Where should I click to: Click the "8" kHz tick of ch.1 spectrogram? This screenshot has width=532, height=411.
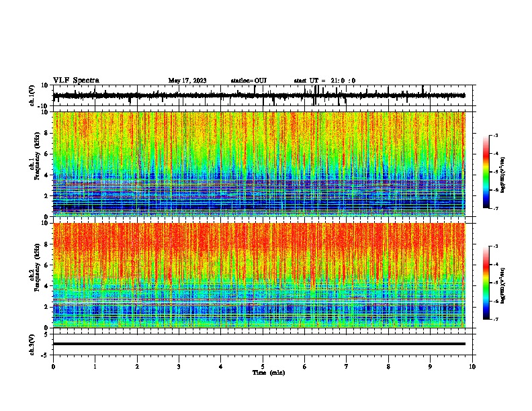pos(47,133)
